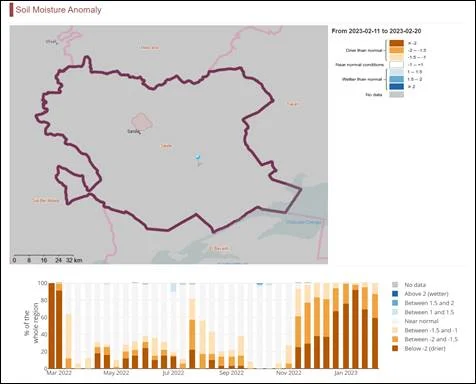Click the 1.5 – 2 medium blue map legend swatch
476x384 pixels.
click(x=397, y=79)
